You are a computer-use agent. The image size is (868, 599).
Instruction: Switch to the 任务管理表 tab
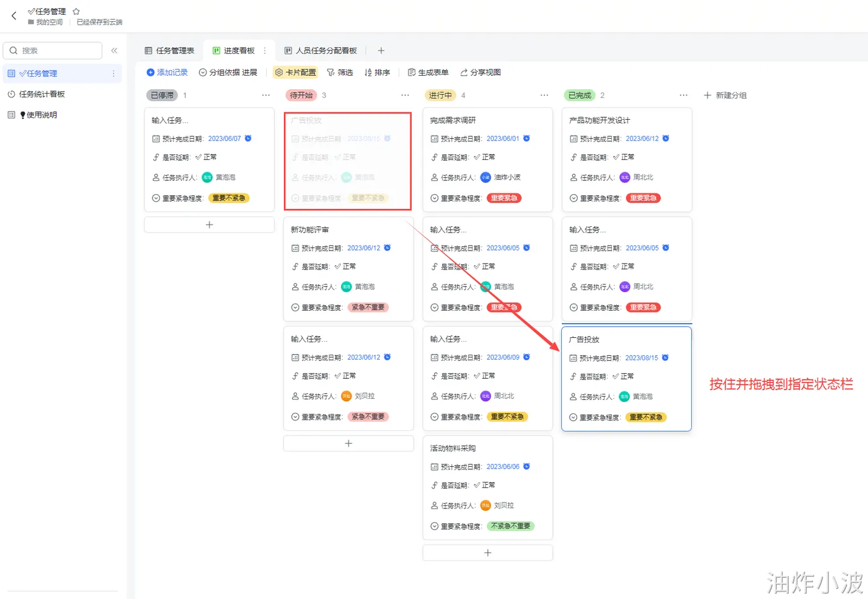pos(169,51)
